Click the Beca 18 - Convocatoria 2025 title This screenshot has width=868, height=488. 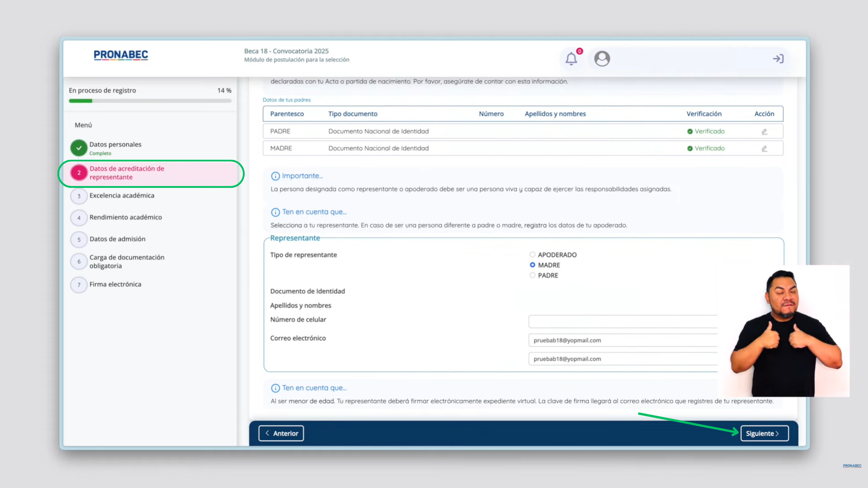pyautogui.click(x=286, y=51)
